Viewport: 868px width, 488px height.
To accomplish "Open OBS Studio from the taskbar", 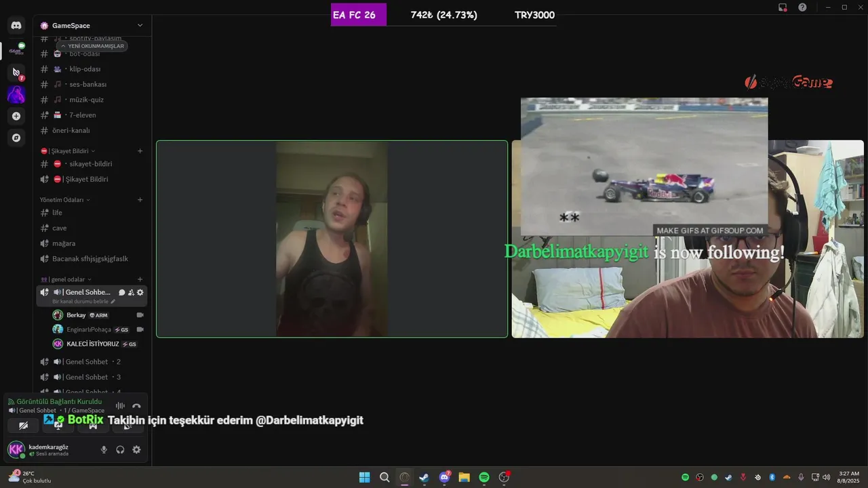I will (x=504, y=477).
